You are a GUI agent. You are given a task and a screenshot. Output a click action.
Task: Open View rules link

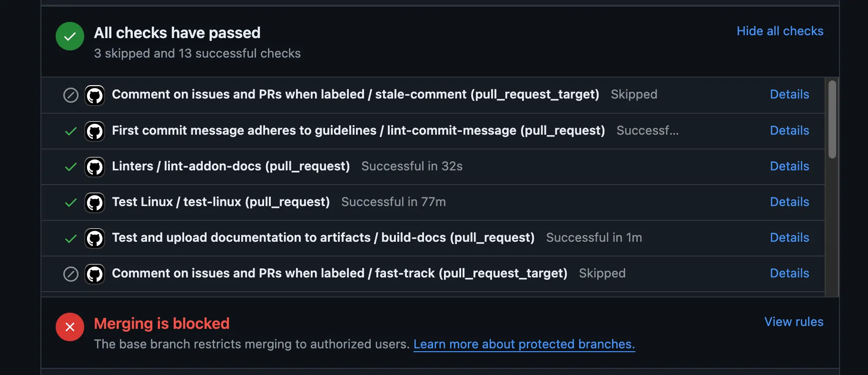pyautogui.click(x=794, y=322)
